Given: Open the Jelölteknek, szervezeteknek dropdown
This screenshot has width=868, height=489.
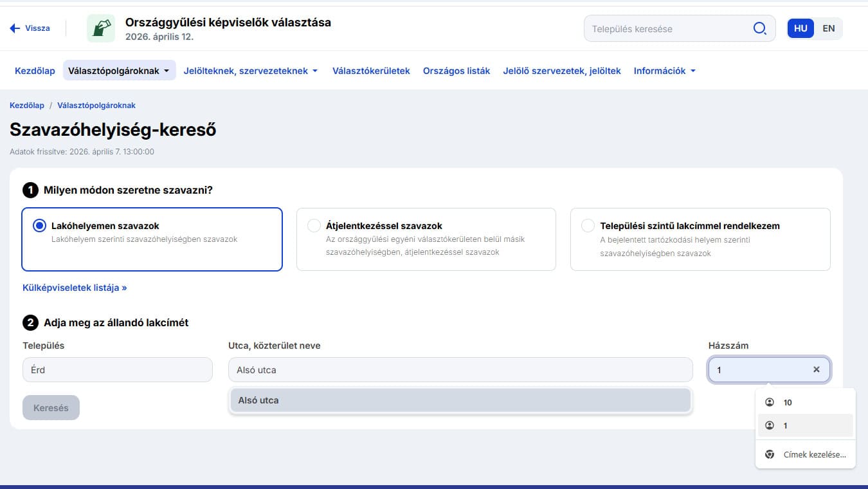Looking at the screenshot, I should tap(250, 71).
